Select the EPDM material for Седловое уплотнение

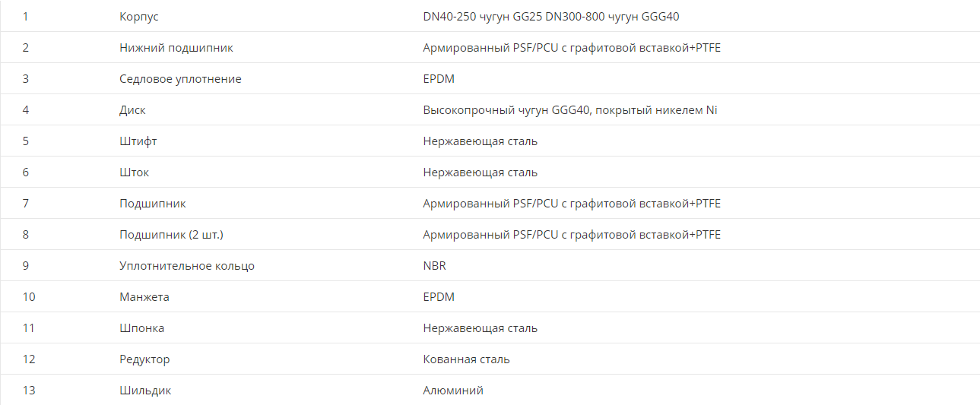tap(439, 79)
